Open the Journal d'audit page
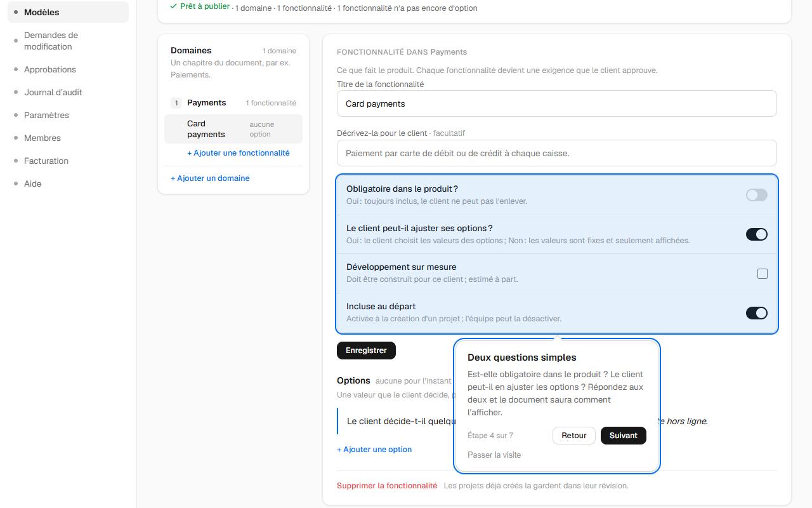812x508 pixels. point(68,92)
